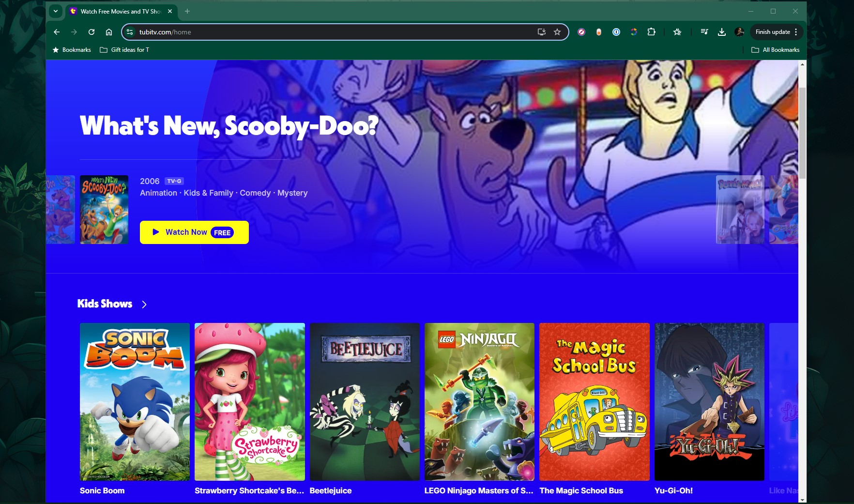The height and width of the screenshot is (504, 854).
Task: Open the Strawberry Shortcake poster
Action: 250,402
